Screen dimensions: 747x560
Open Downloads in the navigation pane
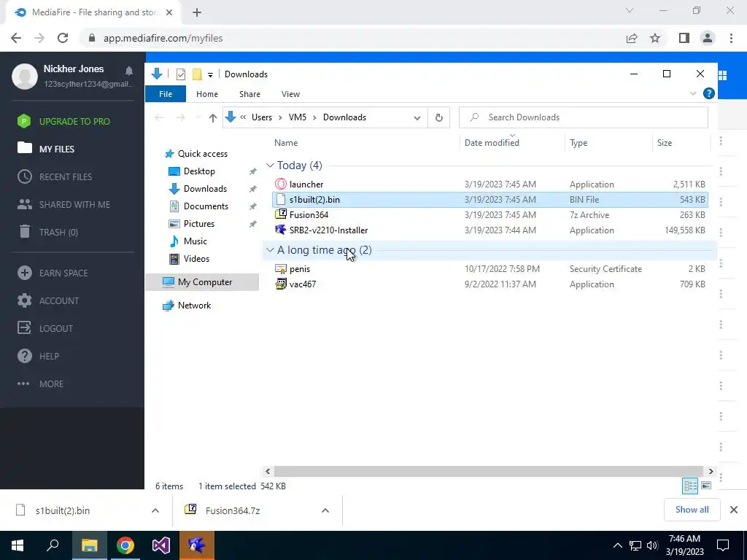coord(205,189)
